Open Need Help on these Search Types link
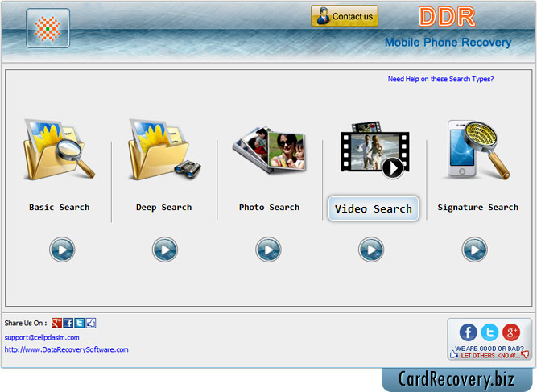The image size is (537, 392). click(x=440, y=79)
